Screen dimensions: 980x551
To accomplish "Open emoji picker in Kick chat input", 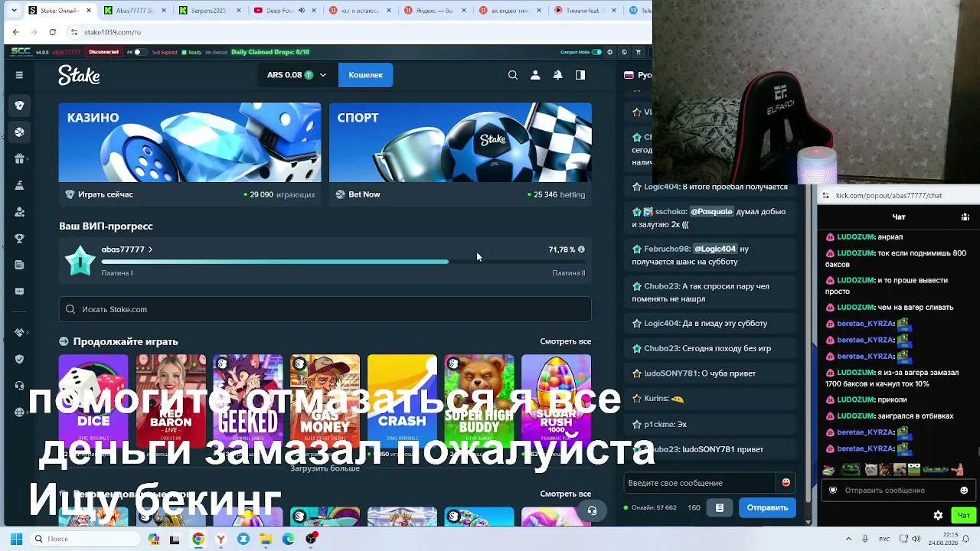I will (964, 491).
